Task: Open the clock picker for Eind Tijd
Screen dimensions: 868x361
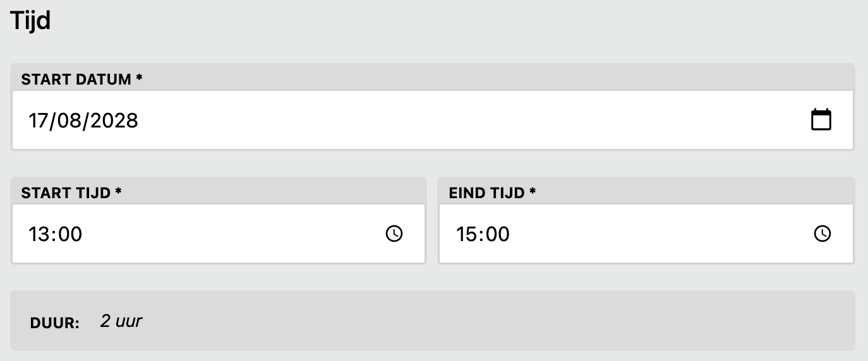Action: point(822,234)
